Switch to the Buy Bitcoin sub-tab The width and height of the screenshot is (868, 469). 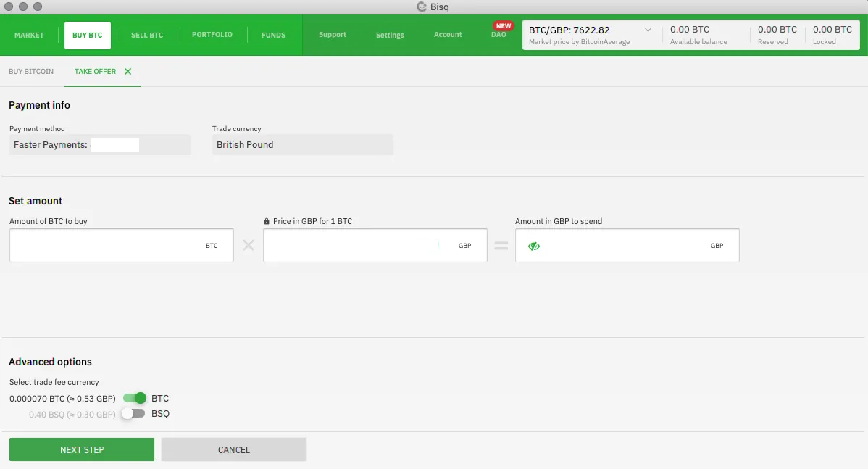click(x=31, y=72)
